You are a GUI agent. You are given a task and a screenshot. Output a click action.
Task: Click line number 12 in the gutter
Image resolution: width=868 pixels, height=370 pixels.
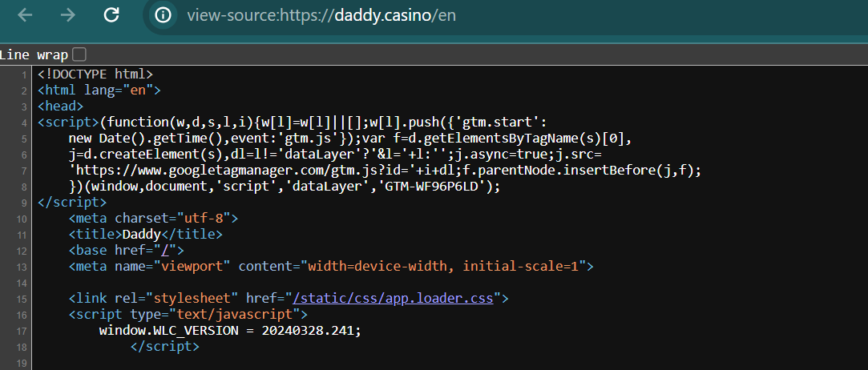point(22,251)
